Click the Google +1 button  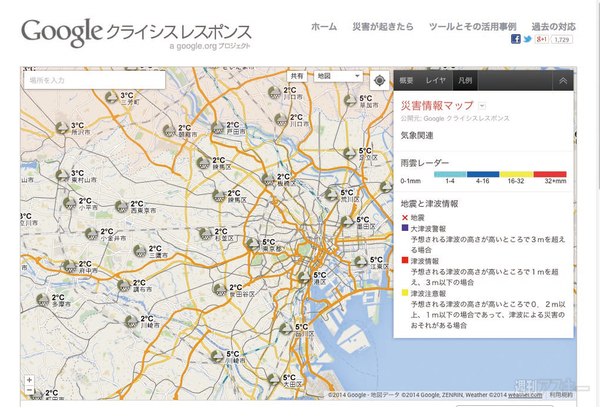(x=542, y=39)
